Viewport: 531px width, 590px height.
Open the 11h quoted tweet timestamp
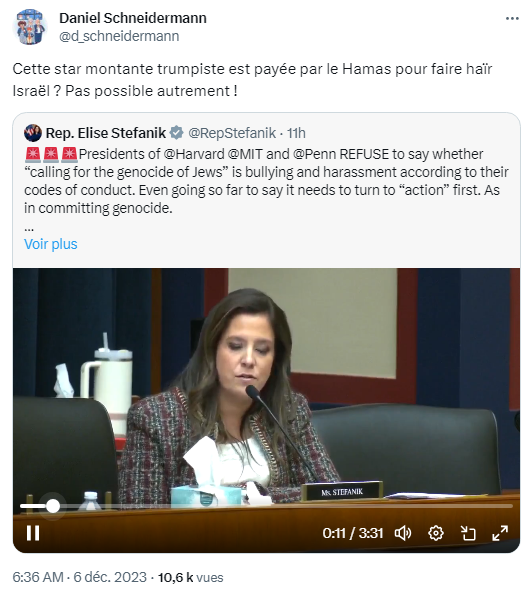pyautogui.click(x=296, y=133)
